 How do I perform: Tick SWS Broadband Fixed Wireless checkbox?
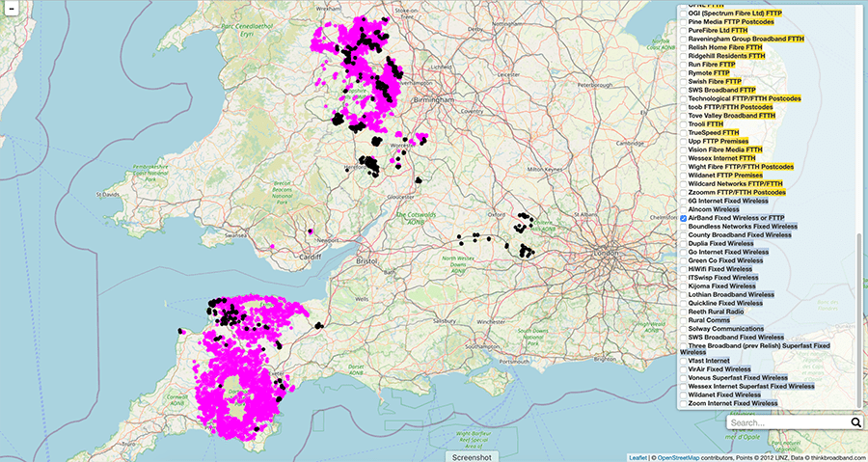(x=684, y=338)
